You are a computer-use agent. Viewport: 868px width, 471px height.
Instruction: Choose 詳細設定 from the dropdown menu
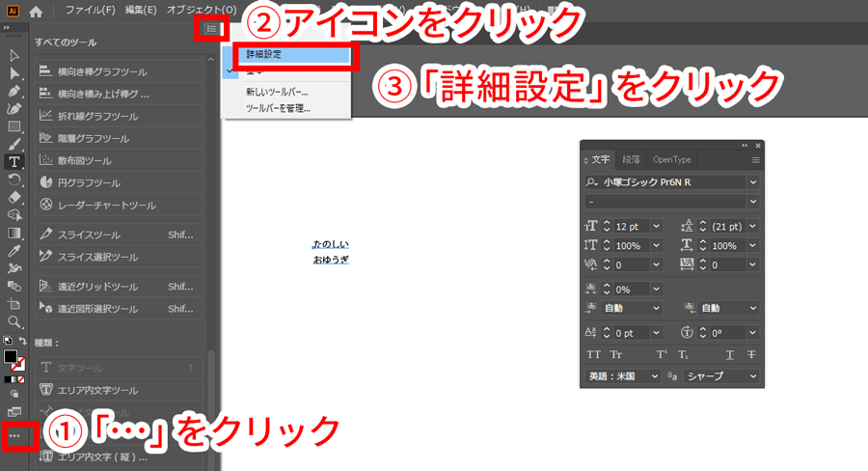pos(296,54)
